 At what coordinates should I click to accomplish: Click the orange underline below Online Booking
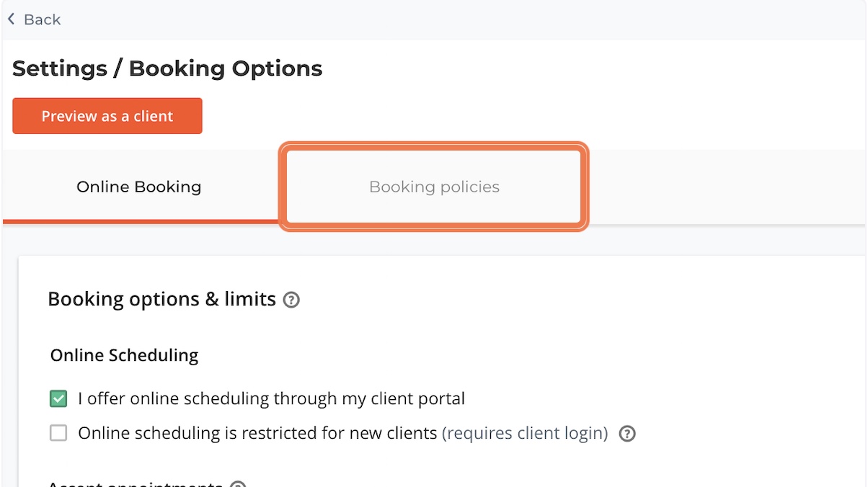pos(138,219)
